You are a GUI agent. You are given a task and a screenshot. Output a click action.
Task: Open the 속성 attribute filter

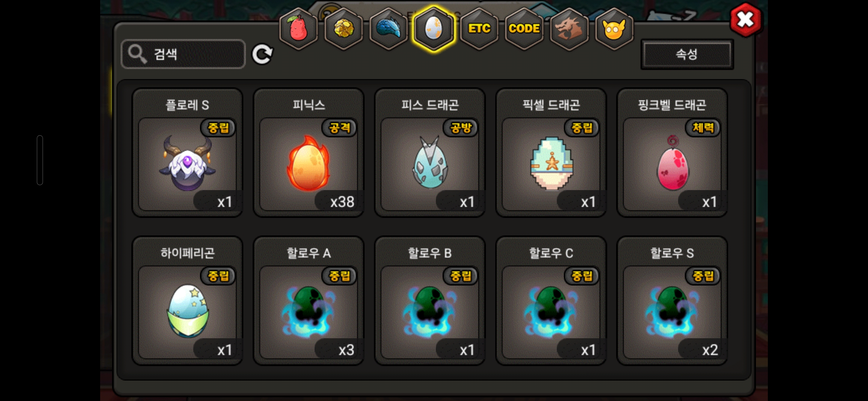[687, 54]
